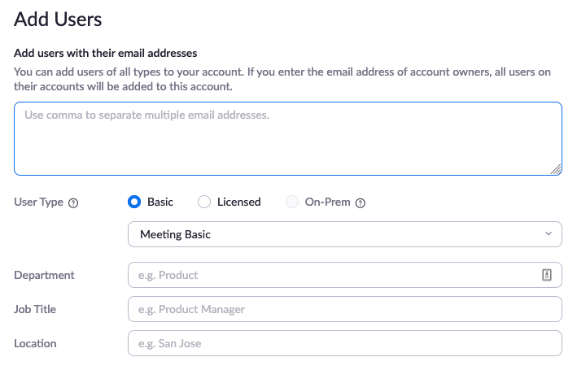Click the User Type help icon
Viewport: 577px width, 392px height.
(x=73, y=203)
